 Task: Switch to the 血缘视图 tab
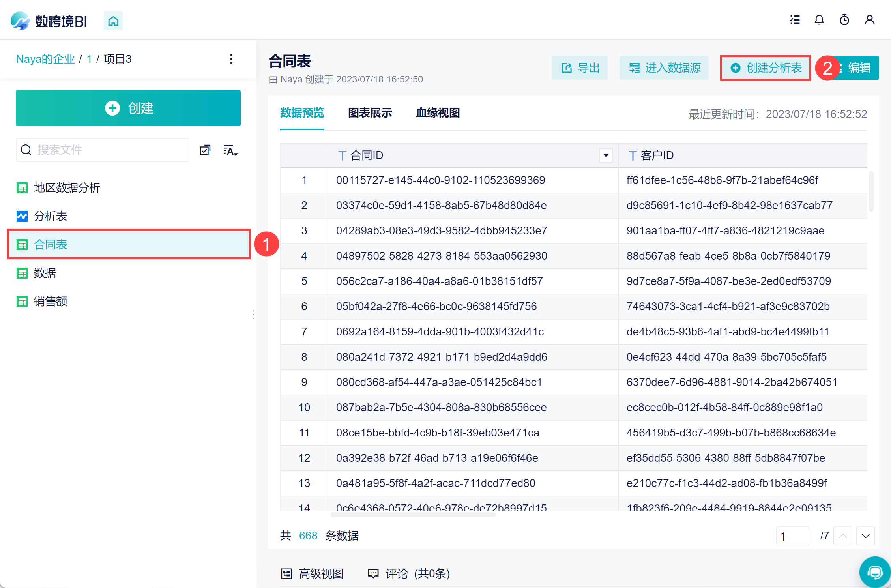(438, 113)
